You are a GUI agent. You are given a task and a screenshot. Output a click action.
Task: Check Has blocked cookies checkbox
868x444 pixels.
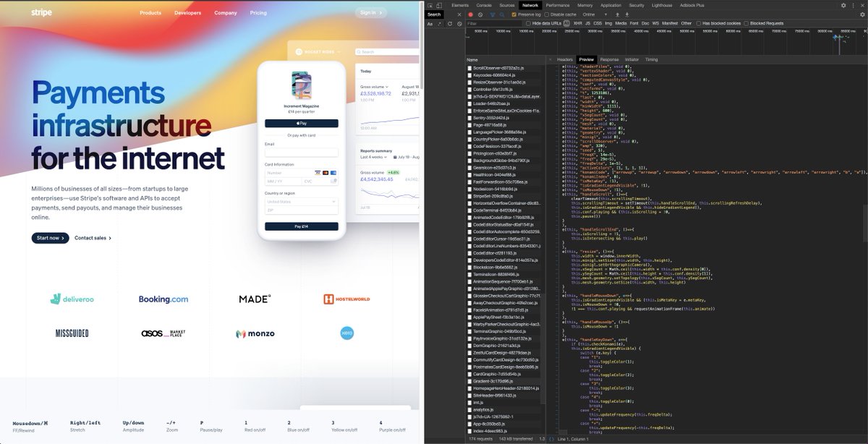coord(699,23)
